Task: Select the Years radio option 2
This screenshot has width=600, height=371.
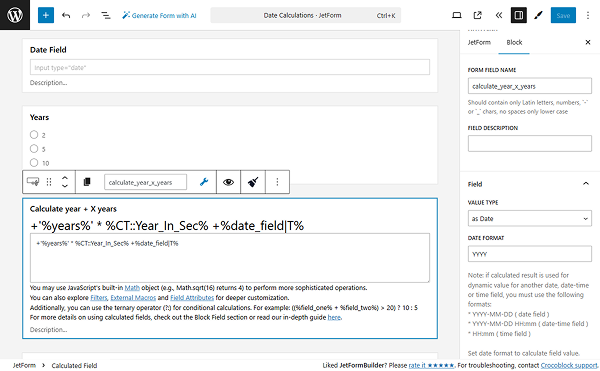Action: (x=34, y=135)
